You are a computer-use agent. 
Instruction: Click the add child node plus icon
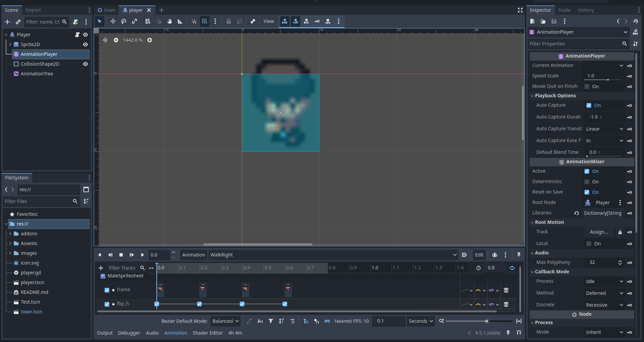(x=7, y=22)
